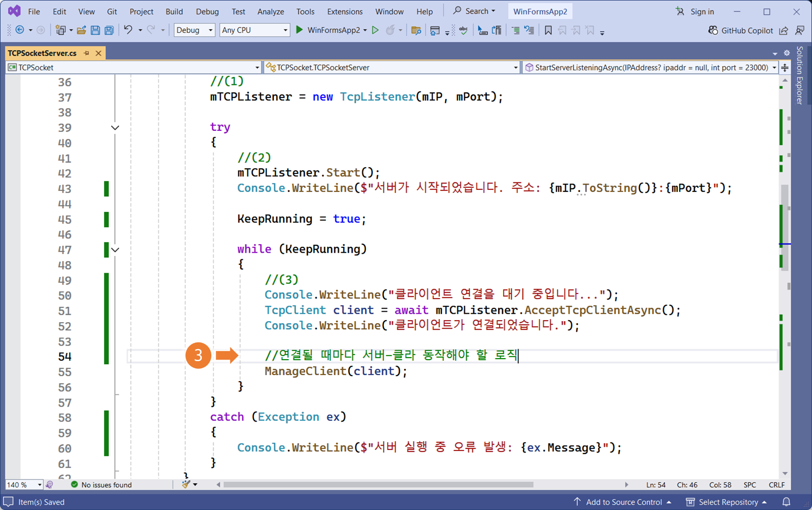
Task: Click the code cleanup broom icon
Action: 186,485
